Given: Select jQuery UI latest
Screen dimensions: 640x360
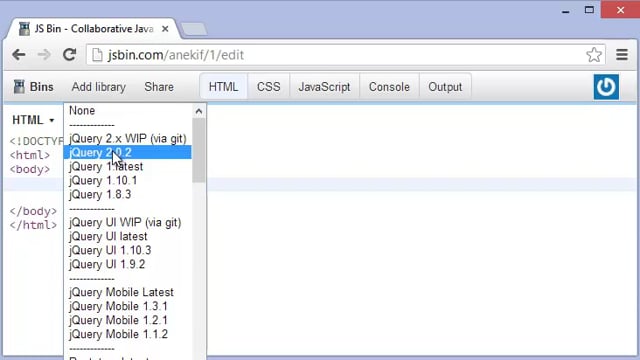Looking at the screenshot, I should 127,236.
